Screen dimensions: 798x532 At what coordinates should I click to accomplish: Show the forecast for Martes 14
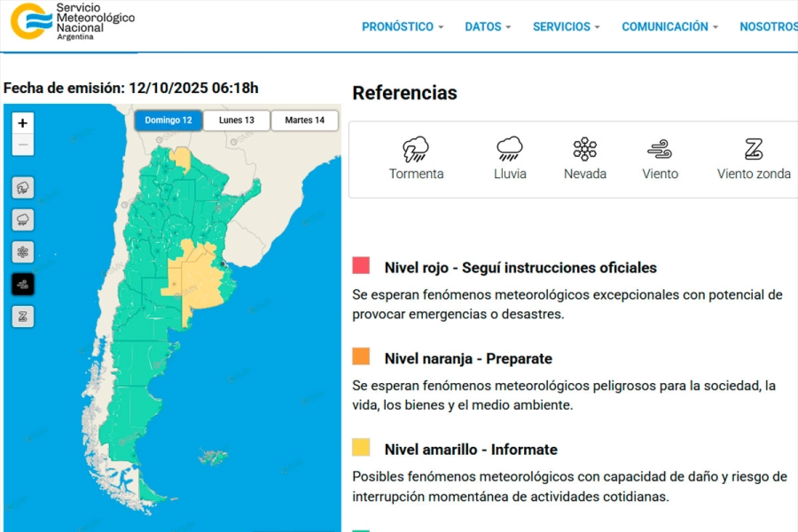(304, 121)
